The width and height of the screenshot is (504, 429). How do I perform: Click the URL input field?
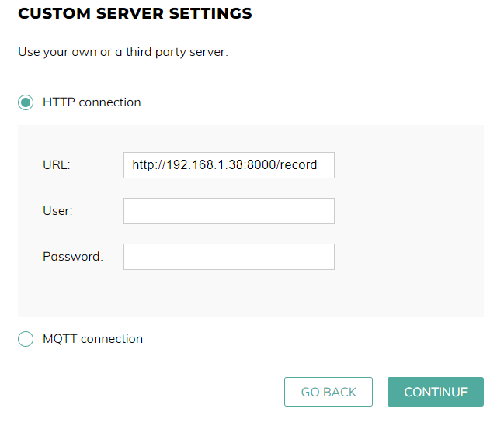point(229,165)
